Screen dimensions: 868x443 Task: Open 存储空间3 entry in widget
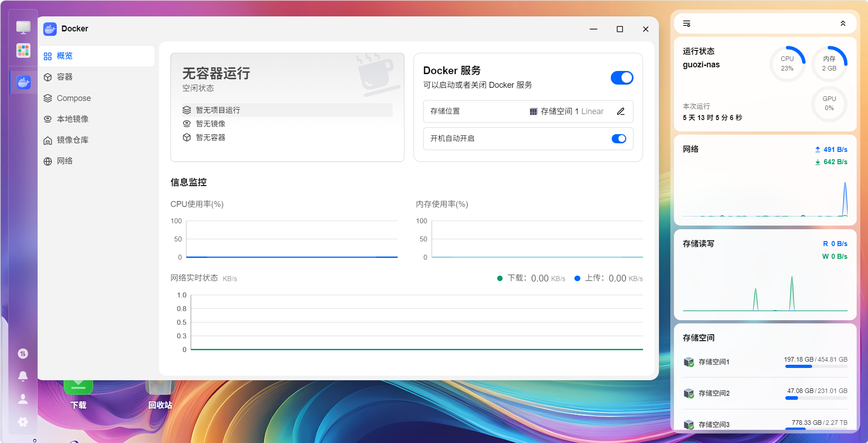pos(765,424)
